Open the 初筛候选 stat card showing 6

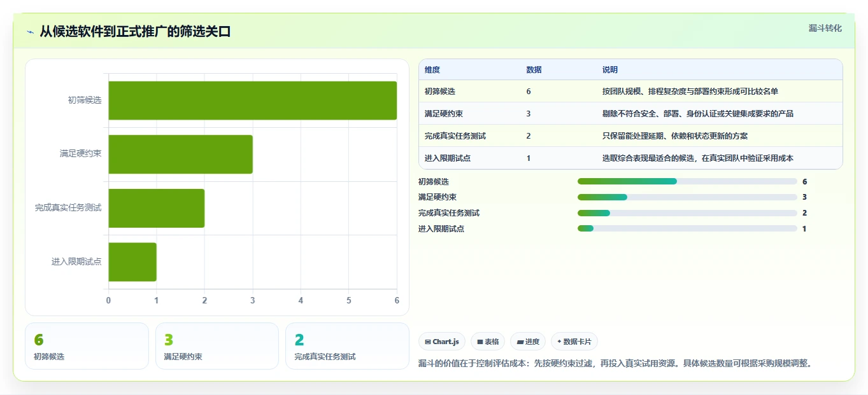click(x=87, y=346)
